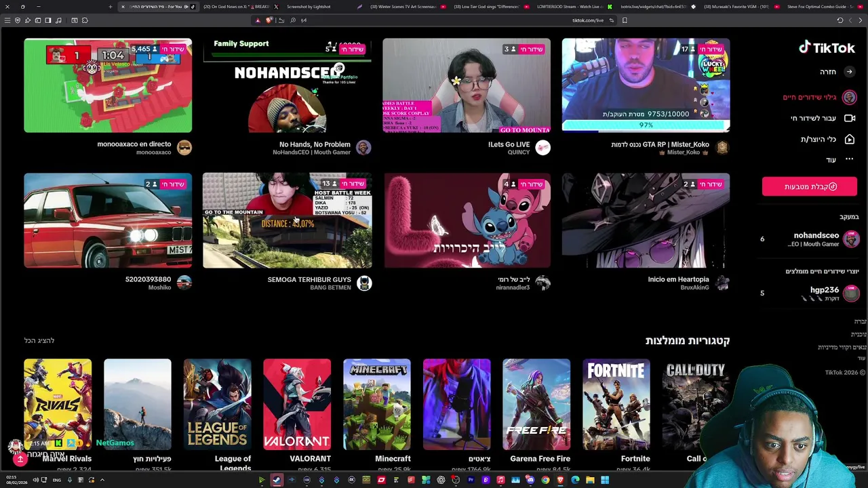Viewport: 868px width, 488px height.
Task: Open the Stitch stream by nirannadler3
Action: pyautogui.click(x=467, y=221)
